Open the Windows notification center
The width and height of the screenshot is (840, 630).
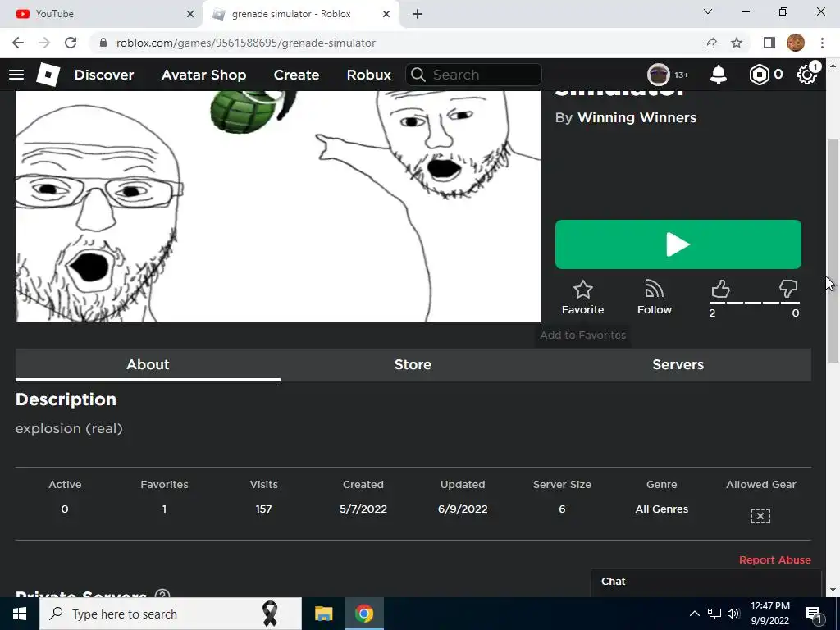814,614
